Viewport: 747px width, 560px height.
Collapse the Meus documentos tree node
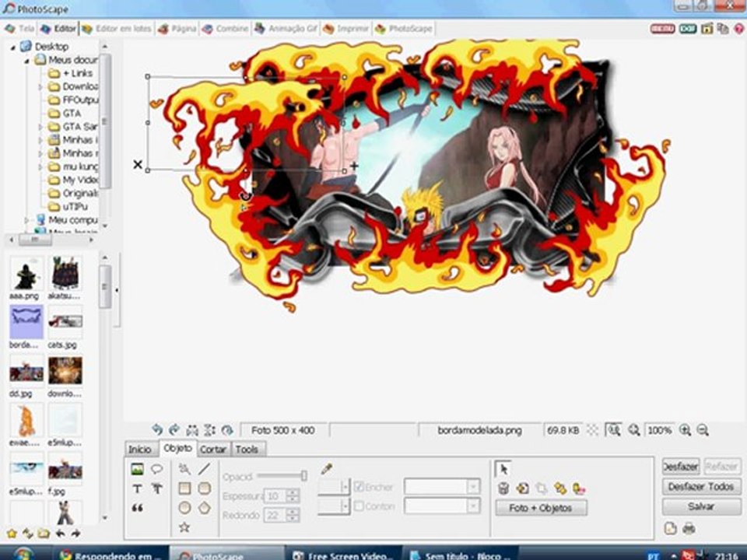[27, 61]
